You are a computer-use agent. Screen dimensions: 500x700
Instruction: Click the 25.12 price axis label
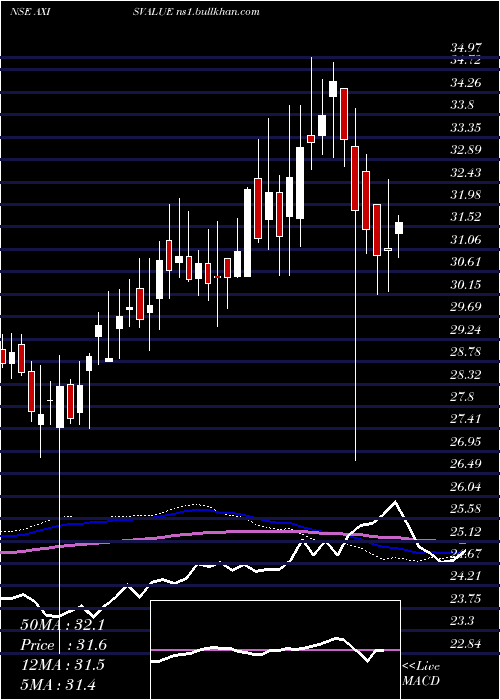466,532
